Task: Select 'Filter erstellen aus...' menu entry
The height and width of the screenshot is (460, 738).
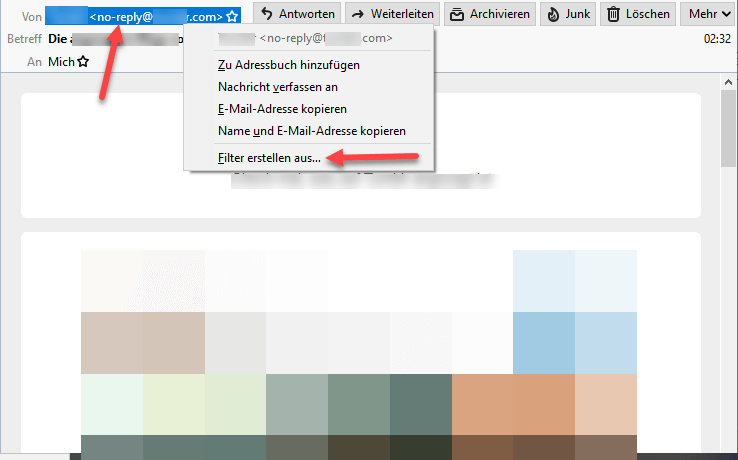Action: 308,158
